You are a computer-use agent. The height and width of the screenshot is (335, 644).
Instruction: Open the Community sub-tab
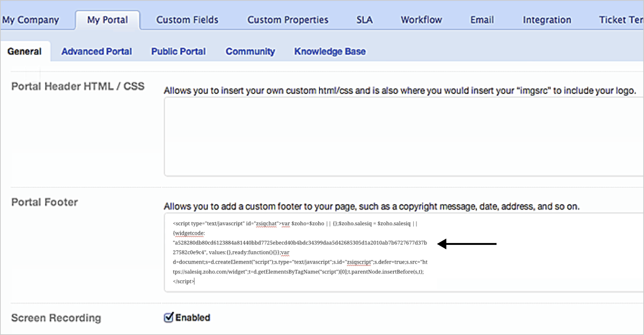250,51
